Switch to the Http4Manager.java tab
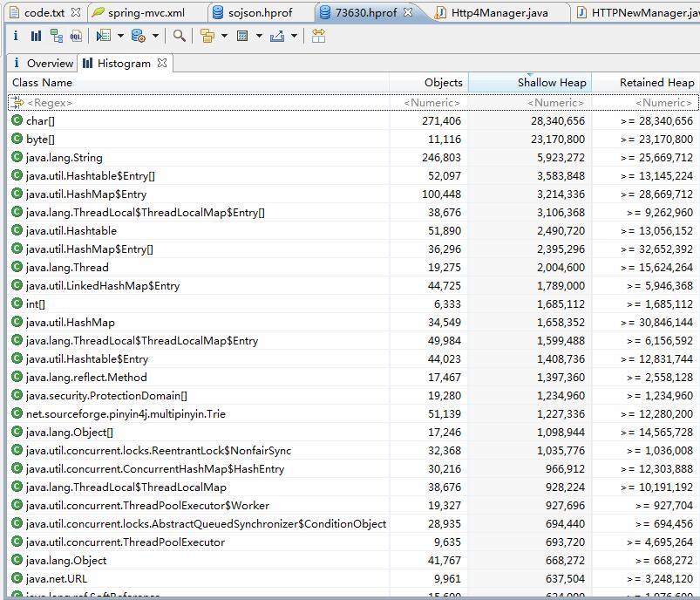The image size is (700, 600). click(500, 12)
